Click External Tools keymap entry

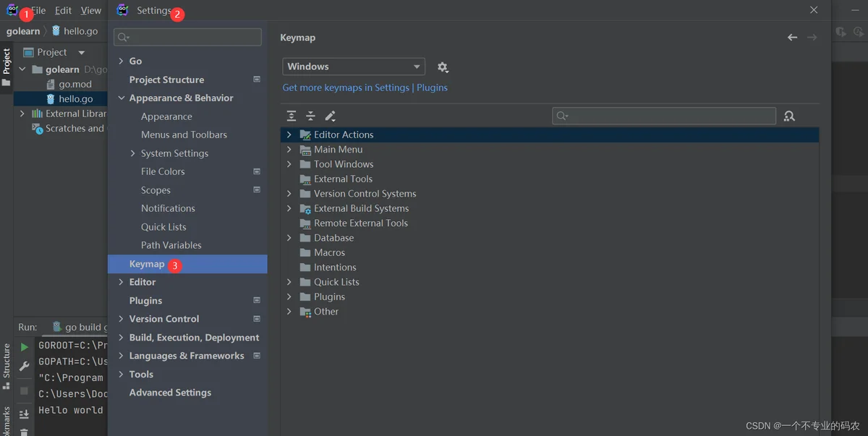(x=343, y=179)
